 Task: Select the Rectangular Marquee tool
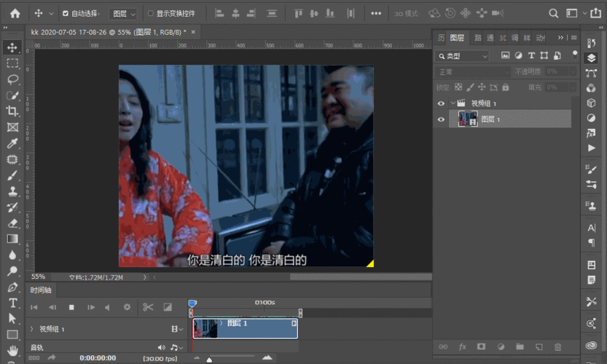tap(12, 63)
